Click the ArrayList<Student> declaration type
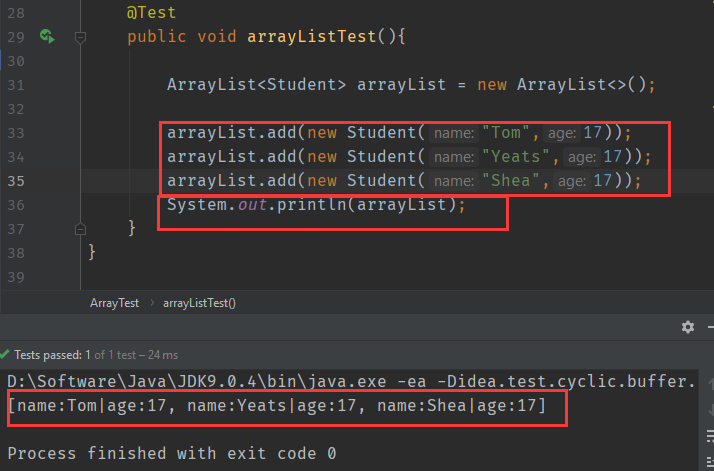714x471 pixels. pyautogui.click(x=256, y=84)
